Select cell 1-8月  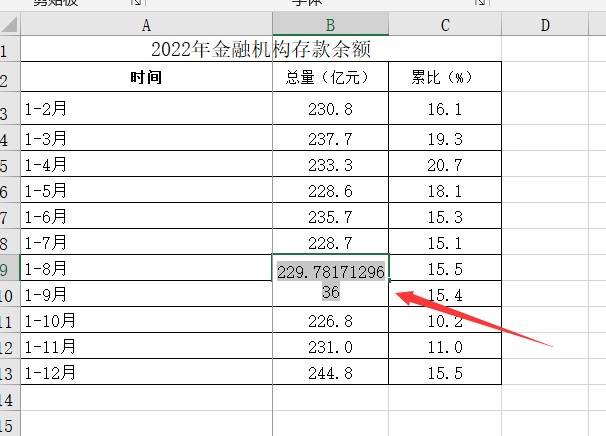146,268
